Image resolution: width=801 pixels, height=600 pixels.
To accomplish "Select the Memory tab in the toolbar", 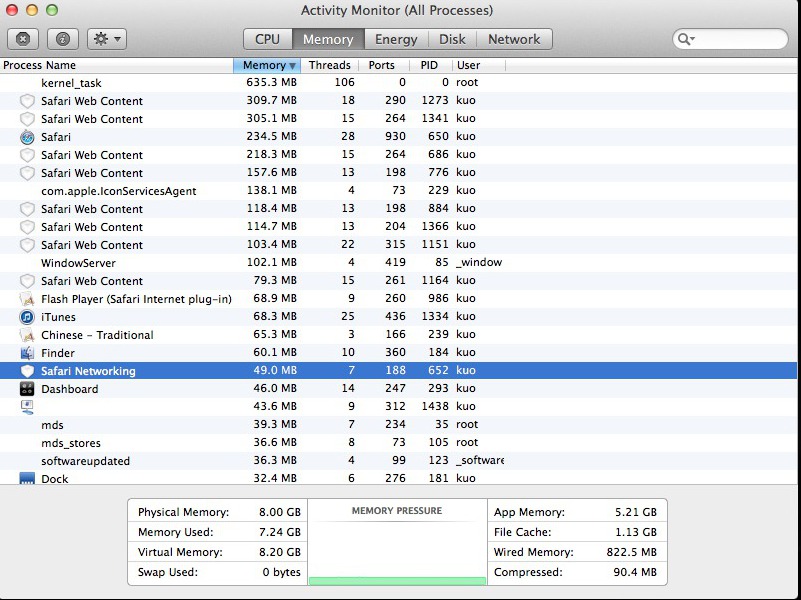I will pyautogui.click(x=328, y=39).
